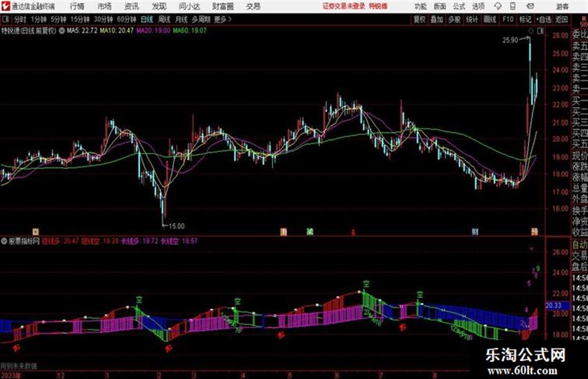The height and width of the screenshot is (379, 588).
Task: Open the 交易 menu
Action: click(253, 6)
